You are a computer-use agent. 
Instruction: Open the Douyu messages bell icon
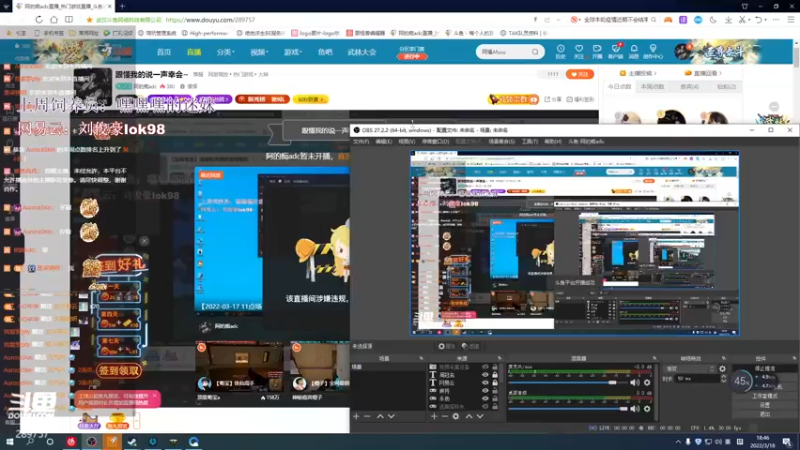click(x=634, y=52)
